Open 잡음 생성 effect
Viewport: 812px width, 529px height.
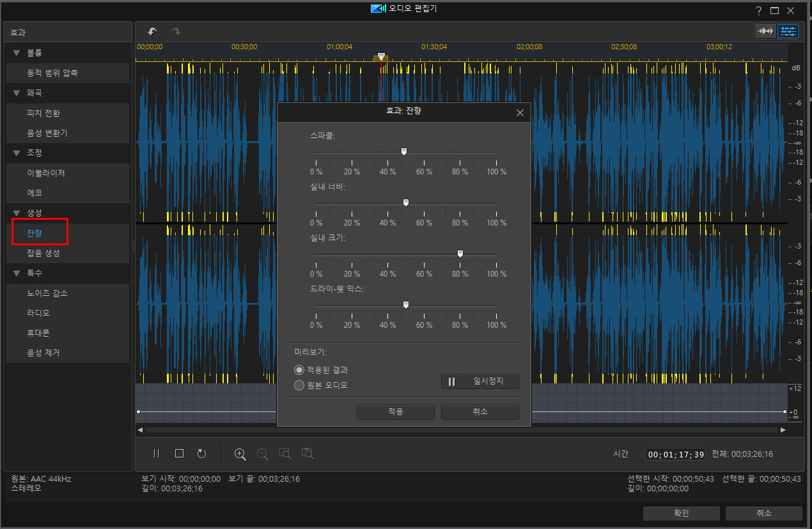[68, 254]
